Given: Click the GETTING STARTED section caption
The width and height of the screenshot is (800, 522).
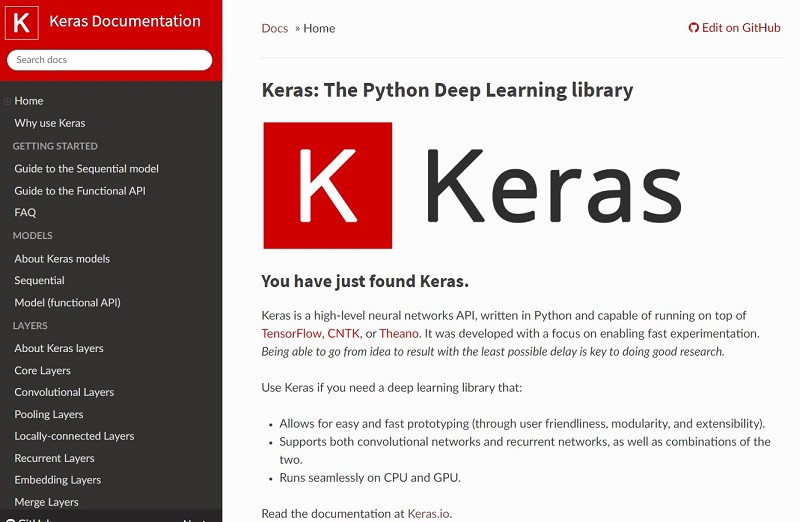Looking at the screenshot, I should pyautogui.click(x=55, y=146).
